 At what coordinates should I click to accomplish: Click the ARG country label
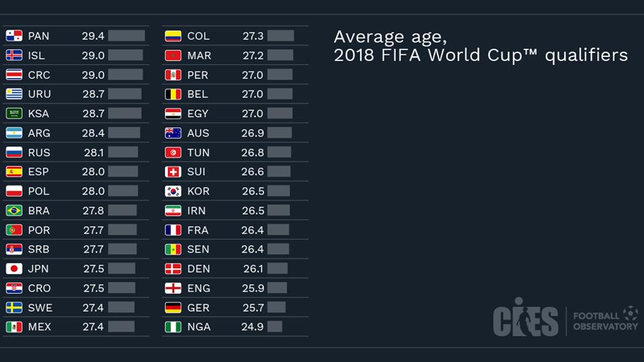39,133
